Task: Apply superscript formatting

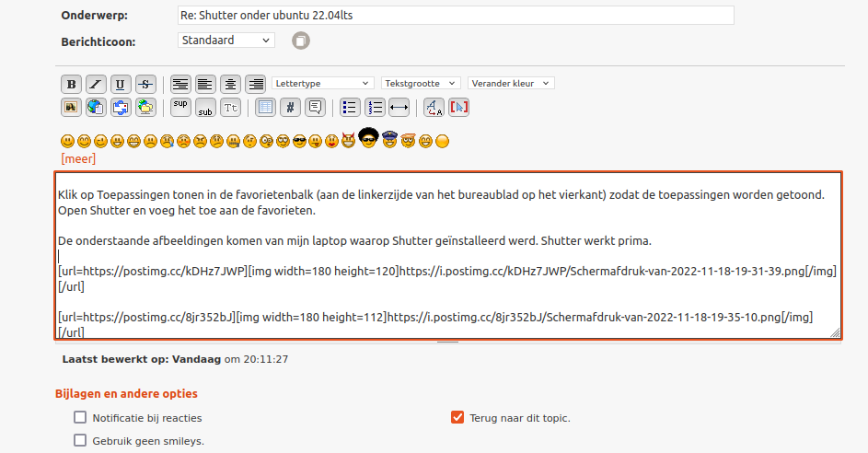Action: [x=179, y=108]
